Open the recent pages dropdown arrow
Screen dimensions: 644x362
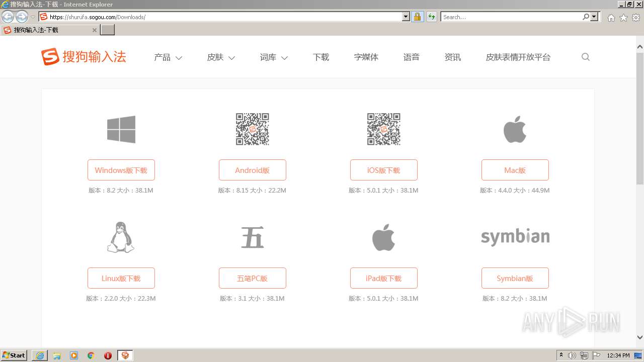coord(33,17)
